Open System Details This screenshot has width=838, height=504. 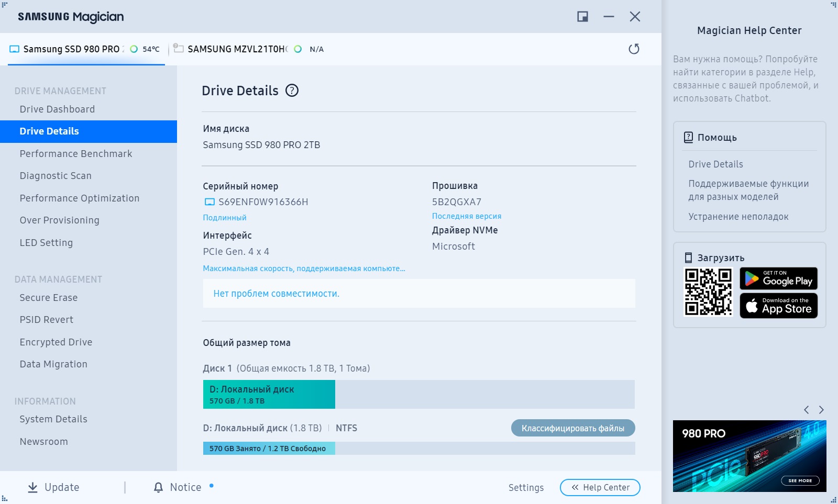tap(53, 419)
